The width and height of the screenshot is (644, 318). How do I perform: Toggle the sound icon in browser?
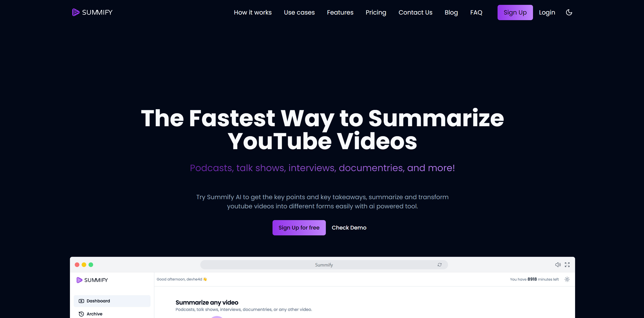[557, 264]
